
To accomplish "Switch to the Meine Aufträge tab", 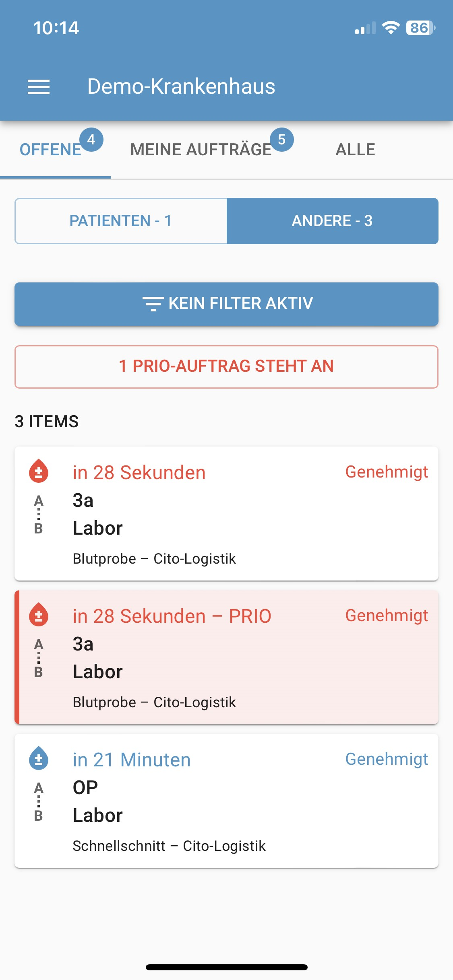I will (201, 150).
